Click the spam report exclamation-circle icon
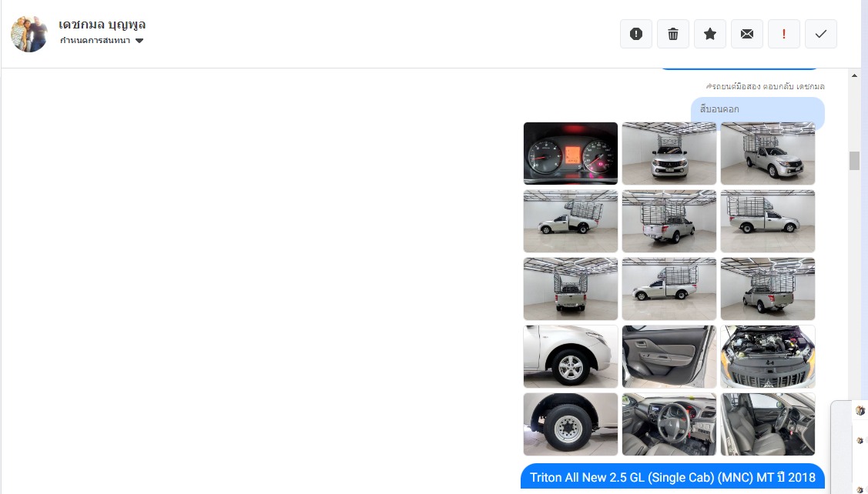868x494 pixels. tap(636, 34)
